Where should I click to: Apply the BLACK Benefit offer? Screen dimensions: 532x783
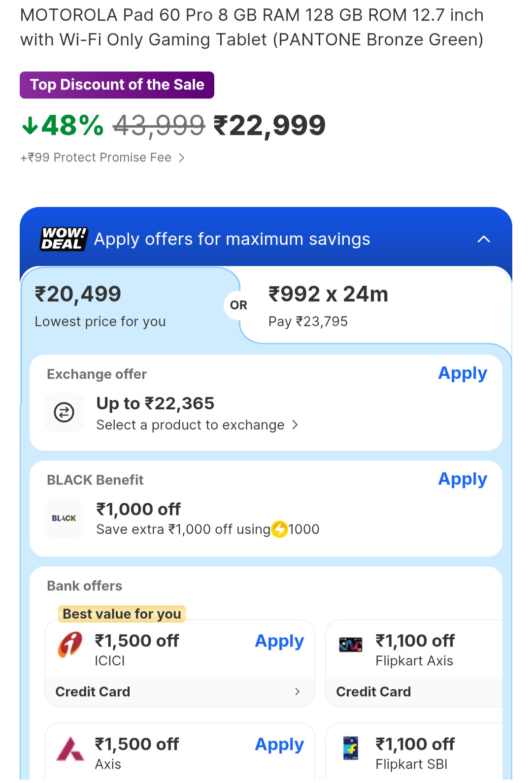463,479
